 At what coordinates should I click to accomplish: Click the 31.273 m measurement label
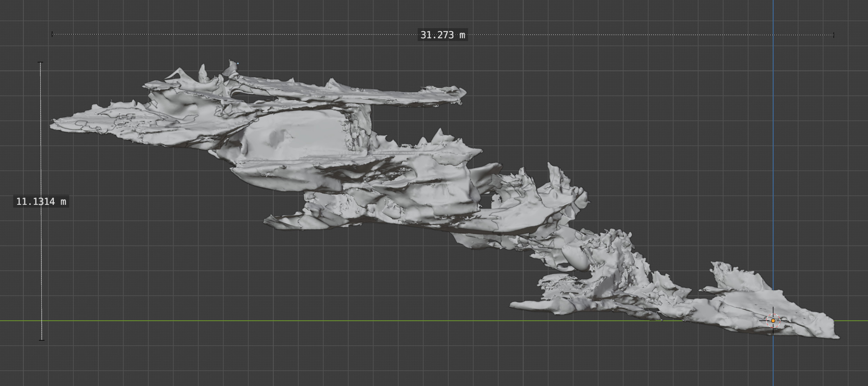[442, 35]
